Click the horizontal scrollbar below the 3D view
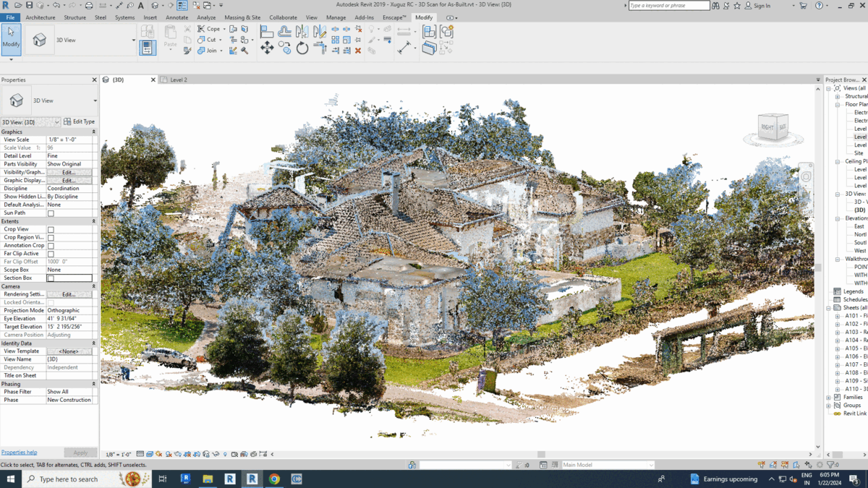This screenshot has height=488, width=868. coord(541,455)
